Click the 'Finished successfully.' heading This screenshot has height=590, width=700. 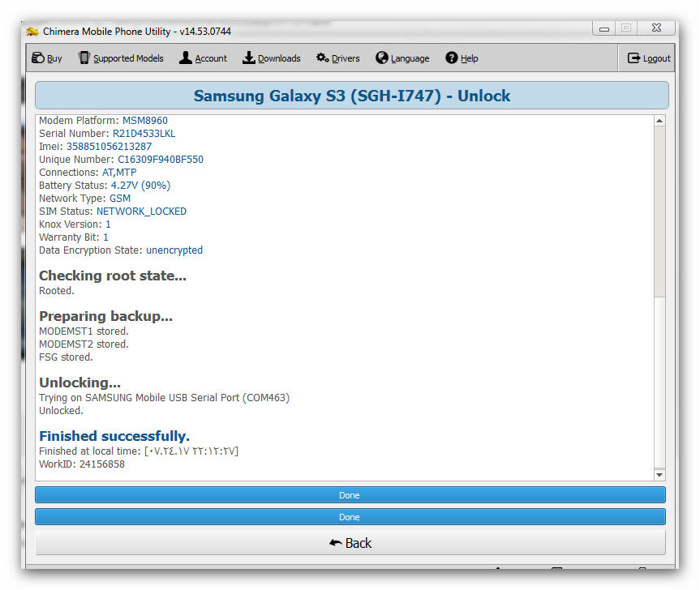click(x=114, y=436)
